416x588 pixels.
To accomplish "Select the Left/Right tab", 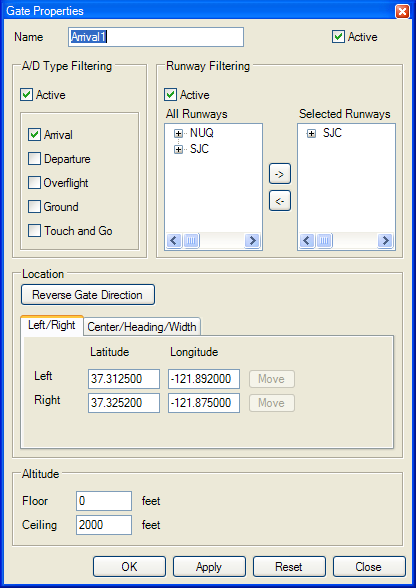I will (x=52, y=325).
